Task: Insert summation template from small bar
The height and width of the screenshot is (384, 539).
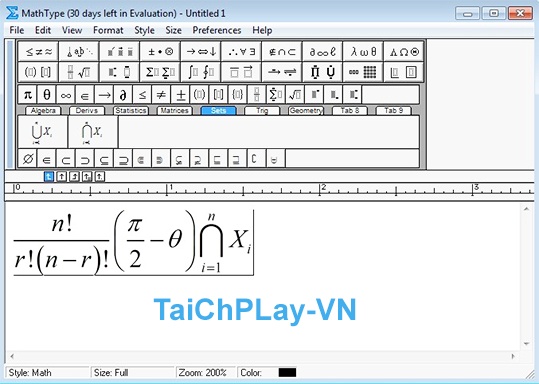Action: coord(276,95)
